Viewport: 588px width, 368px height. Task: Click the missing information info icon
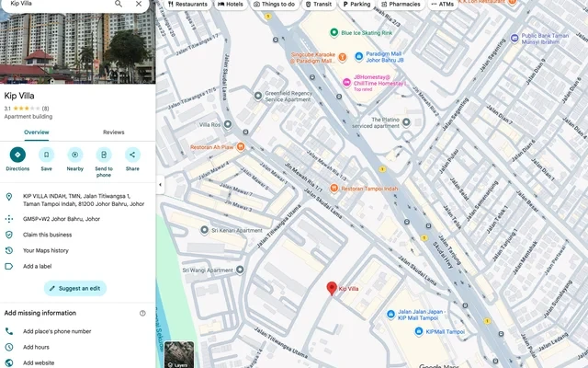coord(142,313)
